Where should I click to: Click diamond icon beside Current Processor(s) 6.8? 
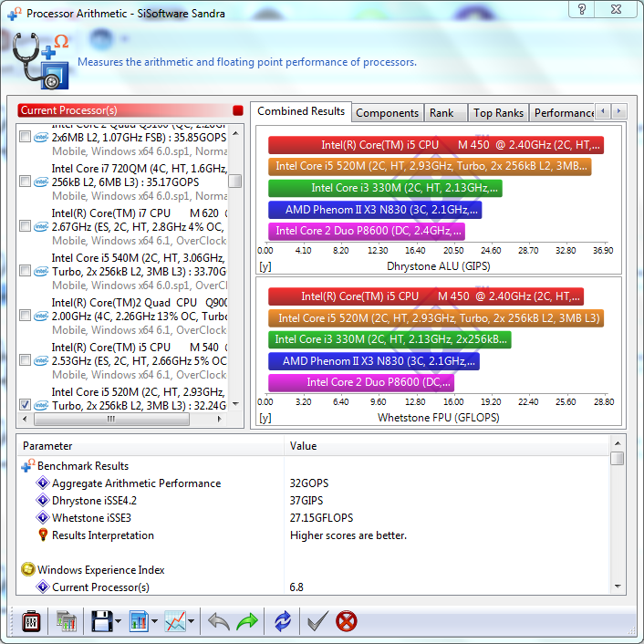[x=43, y=587]
